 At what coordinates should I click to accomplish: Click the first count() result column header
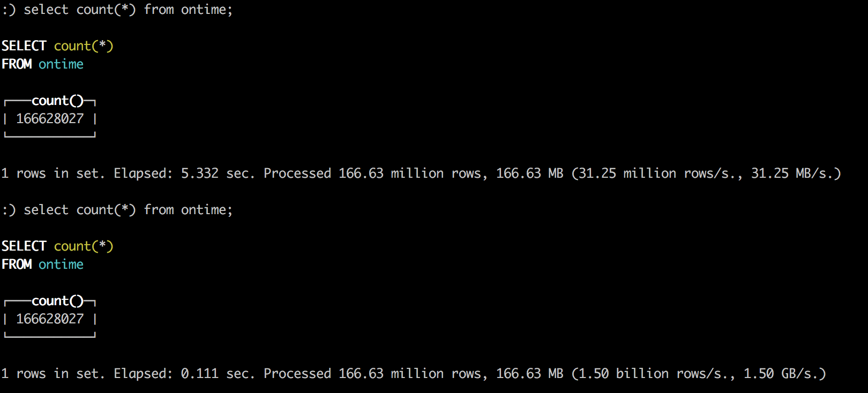[x=58, y=101]
